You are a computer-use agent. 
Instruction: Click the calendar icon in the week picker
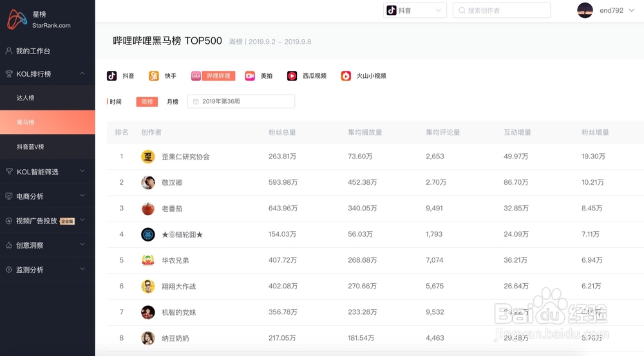196,102
